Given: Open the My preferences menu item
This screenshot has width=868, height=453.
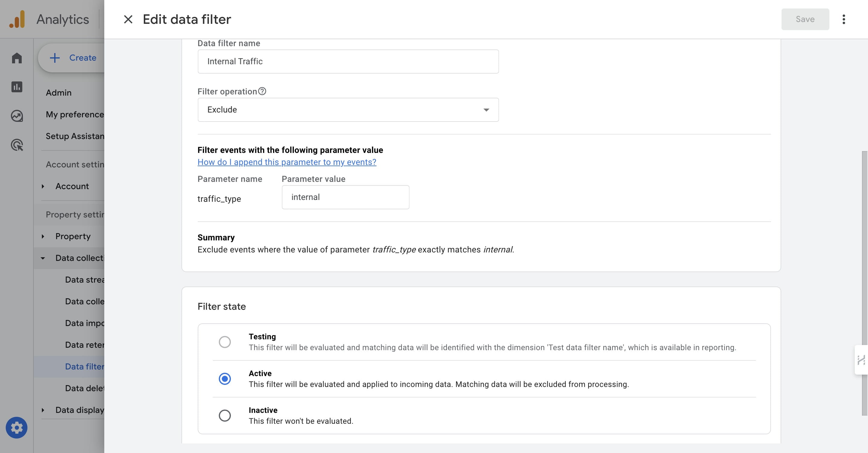Looking at the screenshot, I should point(75,114).
